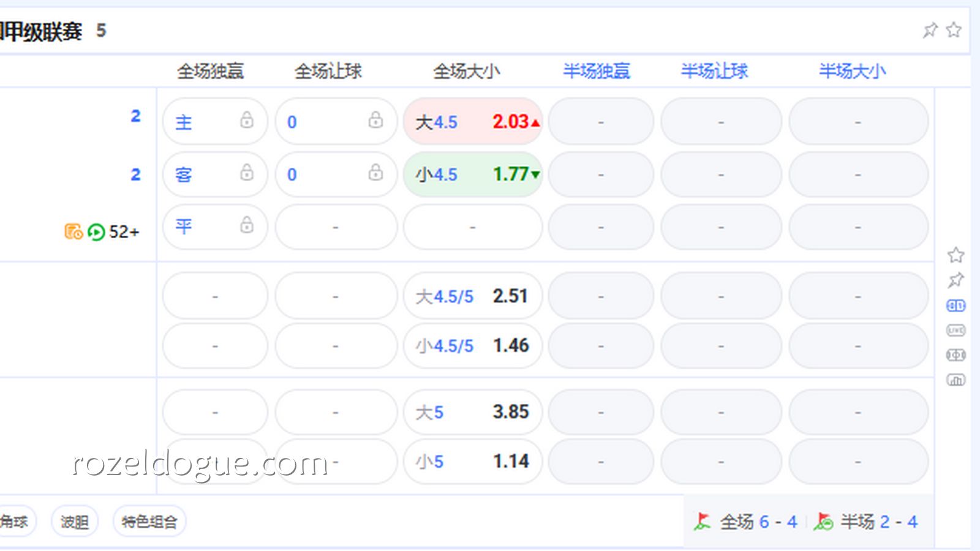
Task: Favorite this match with the sidebar star
Action: [x=956, y=255]
